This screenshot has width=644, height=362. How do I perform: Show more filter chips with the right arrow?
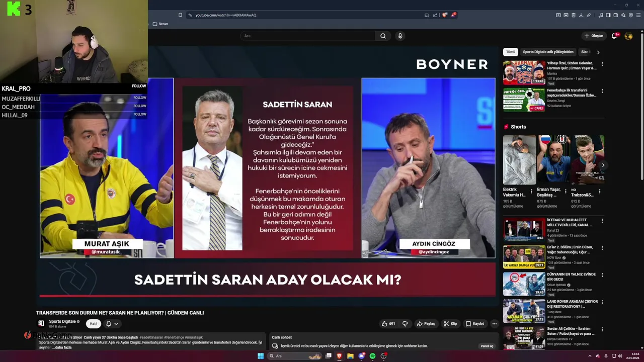[x=598, y=52]
